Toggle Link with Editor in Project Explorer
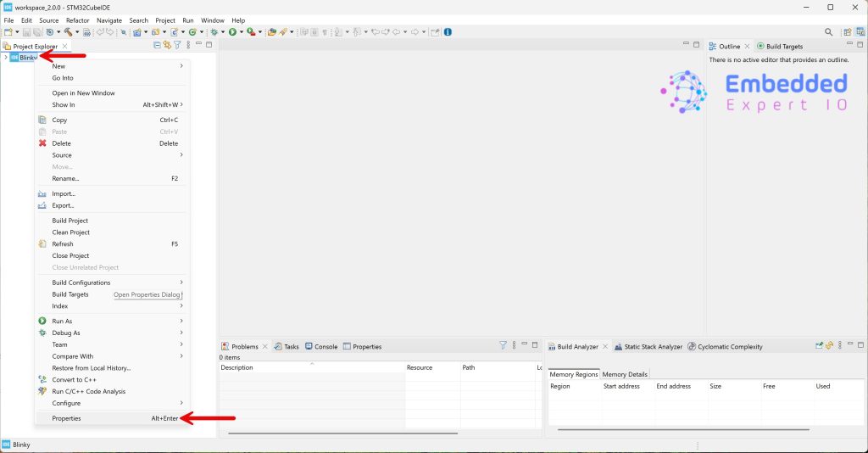Viewport: 868px width, 453px height. tap(167, 45)
